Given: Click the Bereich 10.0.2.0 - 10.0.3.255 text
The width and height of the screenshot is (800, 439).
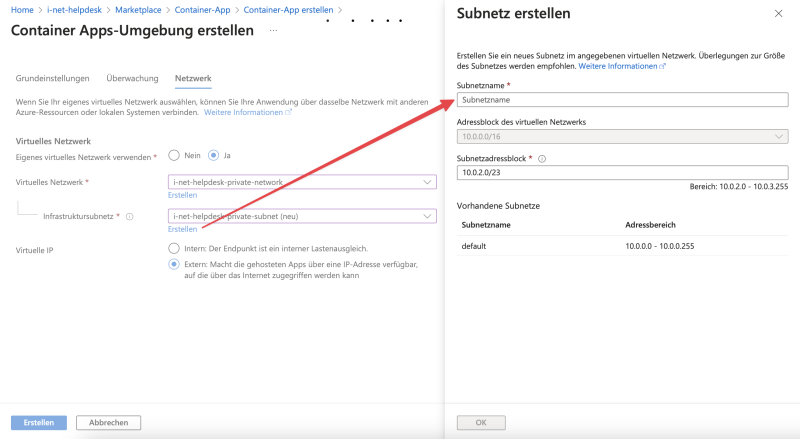Looking at the screenshot, I should [x=739, y=187].
